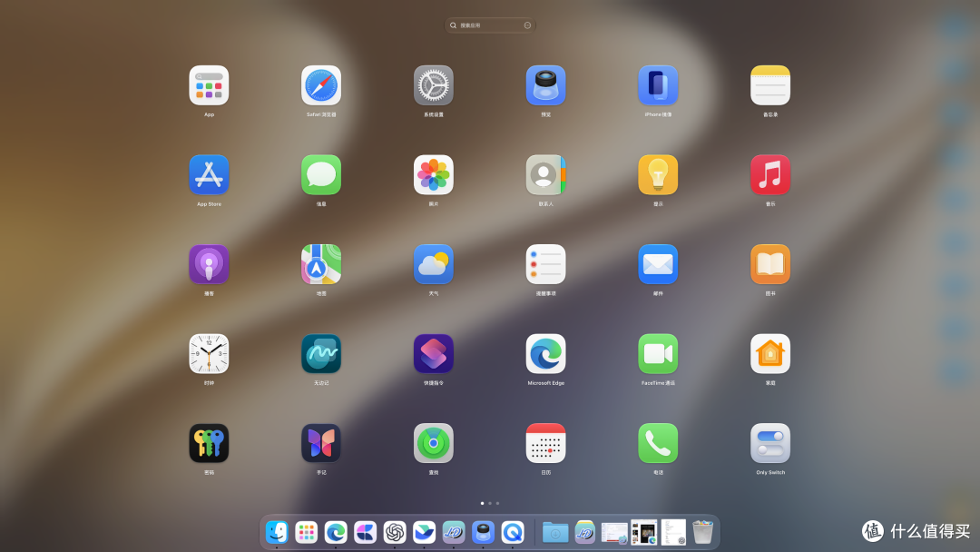
Task: Restore the minimized Edge window thumbnail
Action: click(x=643, y=532)
